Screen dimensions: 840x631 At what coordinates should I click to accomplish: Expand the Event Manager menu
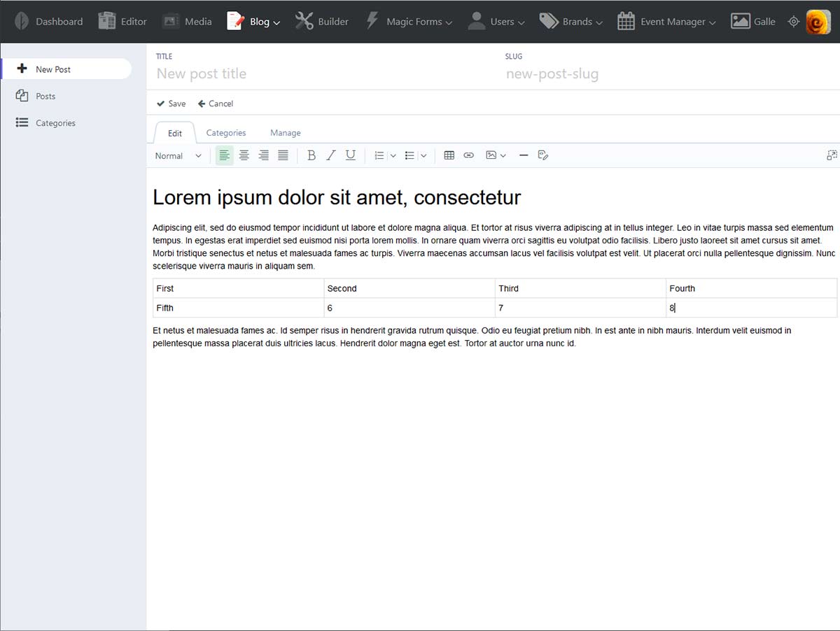[666, 21]
